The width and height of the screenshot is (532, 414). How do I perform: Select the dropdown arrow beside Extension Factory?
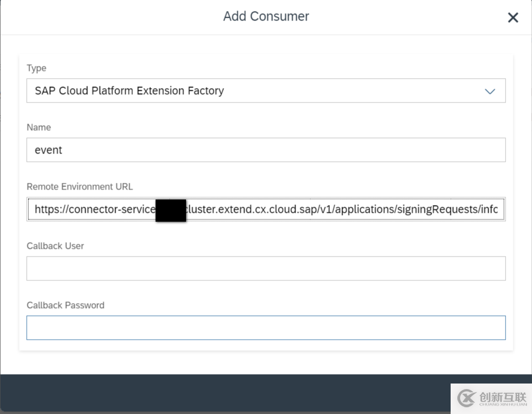489,90
